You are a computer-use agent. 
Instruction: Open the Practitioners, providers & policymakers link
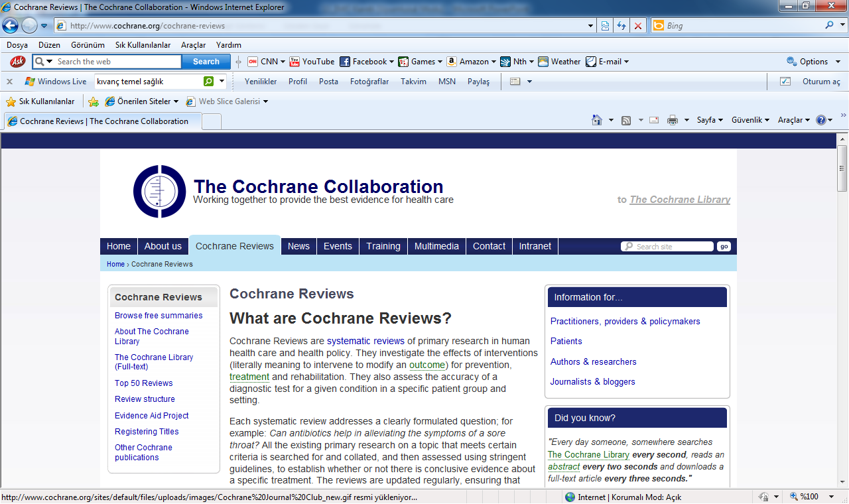tap(625, 322)
